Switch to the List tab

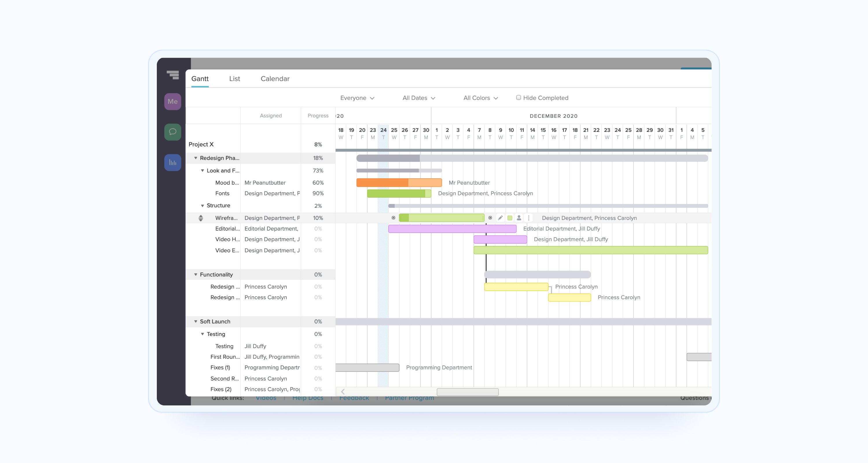pyautogui.click(x=234, y=78)
